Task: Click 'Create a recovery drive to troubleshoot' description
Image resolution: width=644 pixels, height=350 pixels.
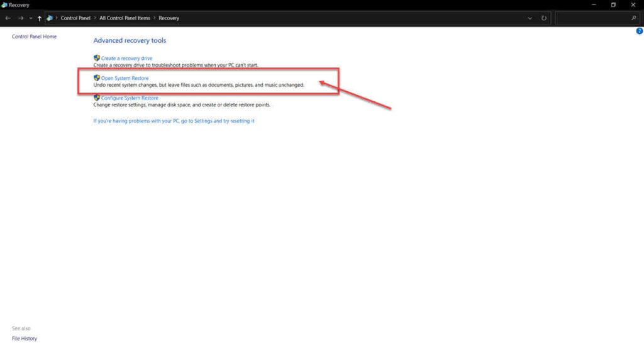Action: (176, 65)
